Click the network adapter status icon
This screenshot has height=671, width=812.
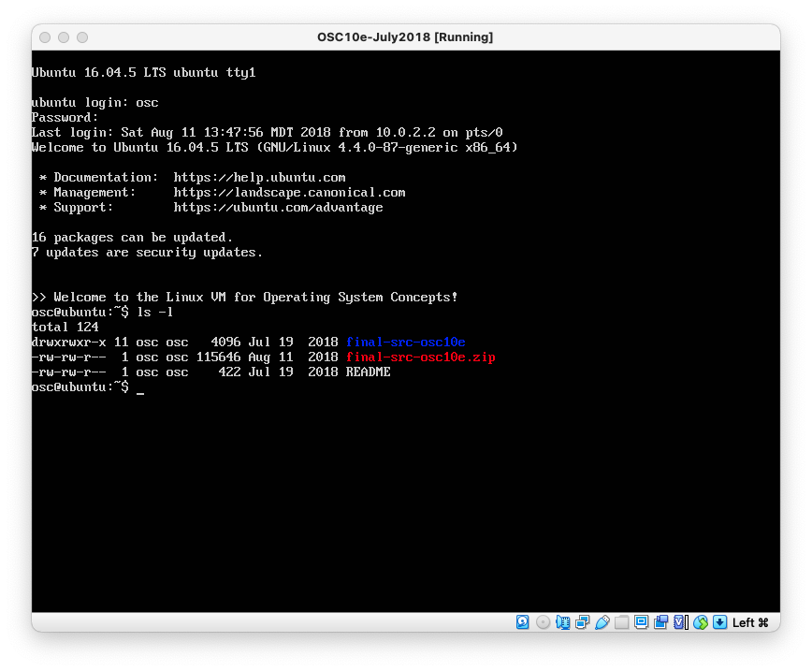[583, 622]
